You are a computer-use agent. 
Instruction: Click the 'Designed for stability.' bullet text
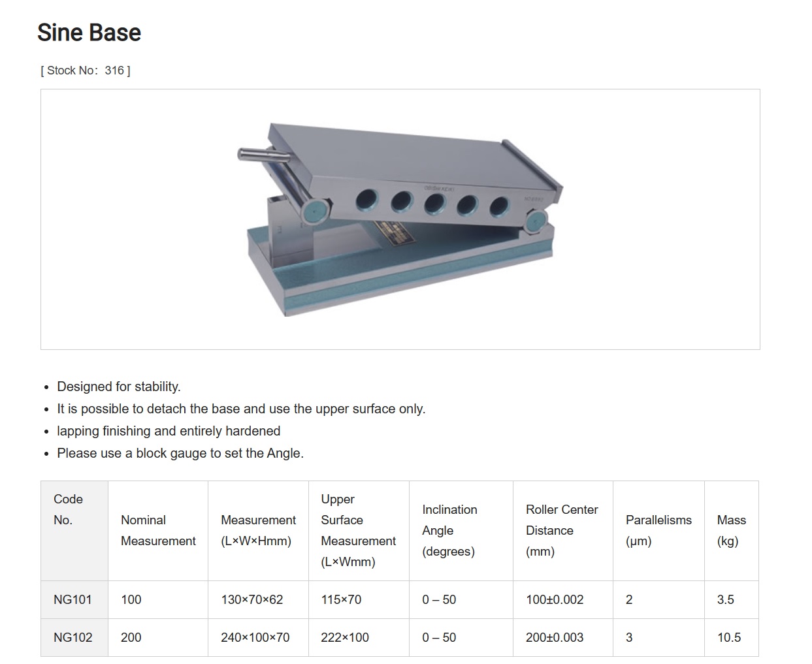(x=119, y=387)
